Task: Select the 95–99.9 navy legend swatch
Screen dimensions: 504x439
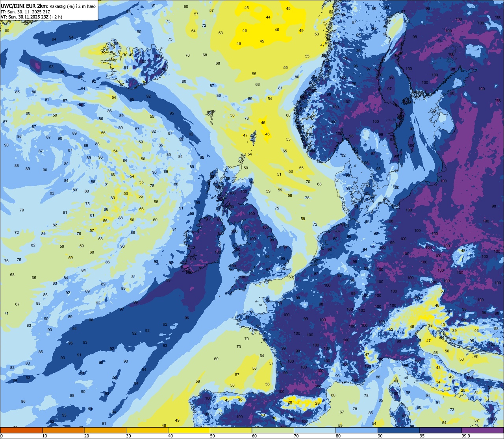Action: coord(441,430)
